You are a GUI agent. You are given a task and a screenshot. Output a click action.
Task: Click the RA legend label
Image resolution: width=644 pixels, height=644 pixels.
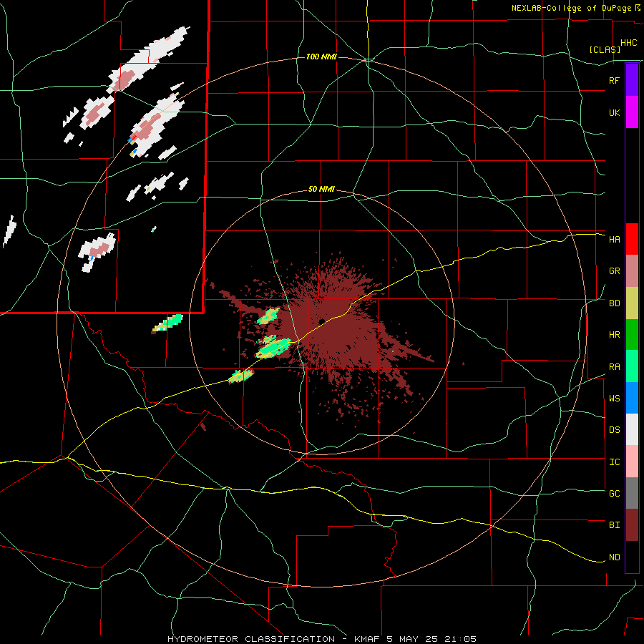pos(614,367)
